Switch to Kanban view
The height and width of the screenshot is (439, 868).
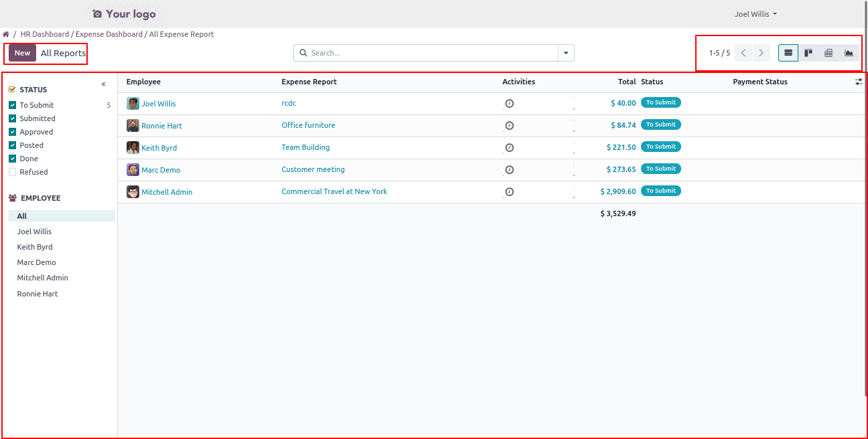[808, 53]
